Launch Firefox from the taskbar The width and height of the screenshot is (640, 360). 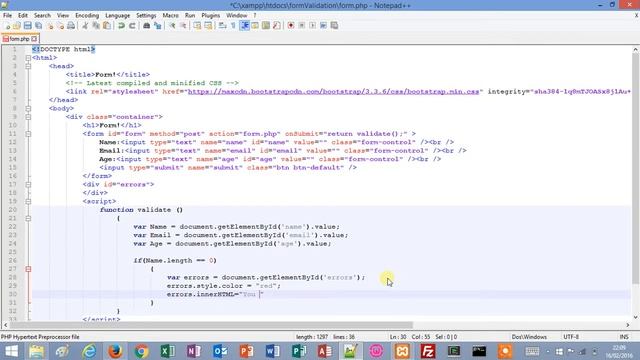pyautogui.click(x=116, y=351)
